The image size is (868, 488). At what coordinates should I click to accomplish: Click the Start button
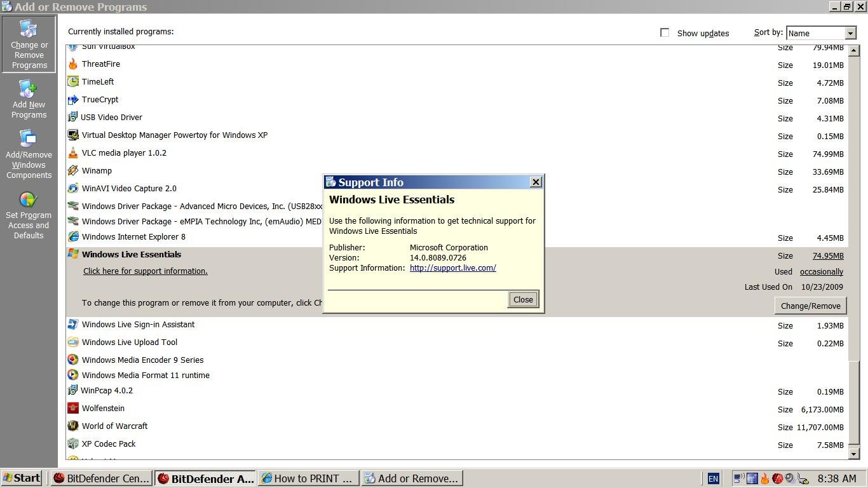22,478
